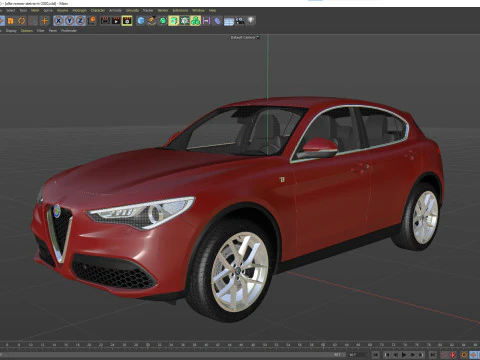Click the purple Field icon
This screenshot has width=480, height=360.
[206, 21]
